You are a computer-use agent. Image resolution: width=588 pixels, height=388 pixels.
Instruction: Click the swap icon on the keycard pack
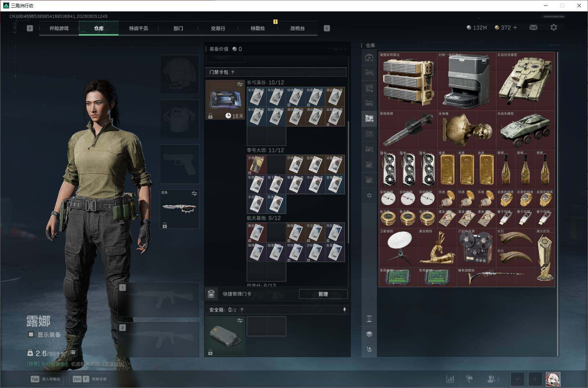pyautogui.click(x=240, y=84)
